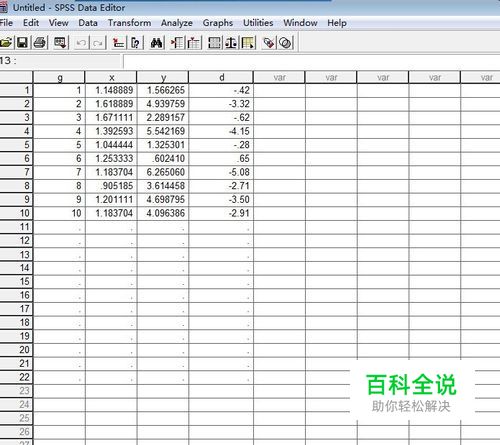
Task: Click cell with value 1.044444
Action: point(111,145)
